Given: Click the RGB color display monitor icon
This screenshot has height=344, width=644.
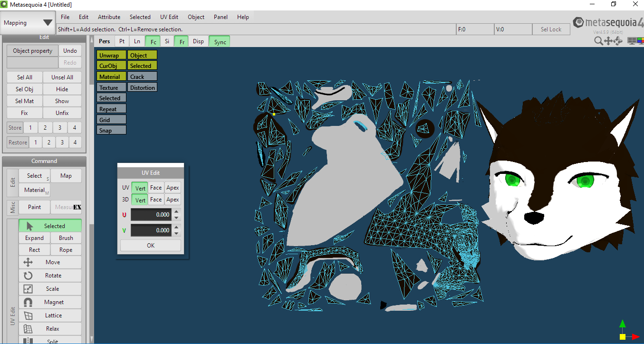Looking at the screenshot, I should tap(640, 41).
